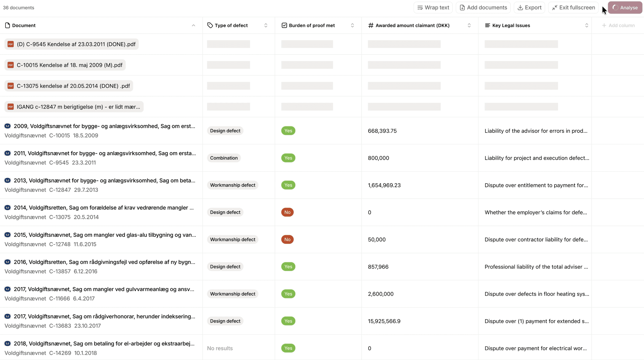Open sort menu for Type of defect column
Screen dimensions: 644x360
(266, 26)
